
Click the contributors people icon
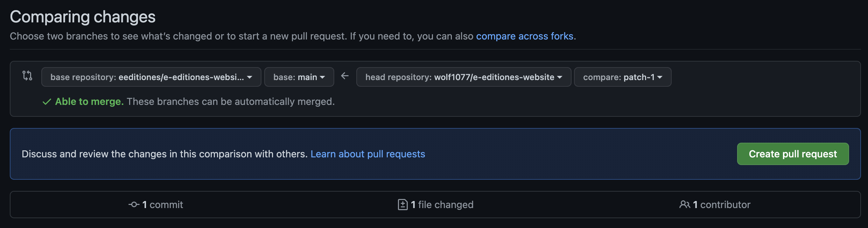pyautogui.click(x=685, y=205)
